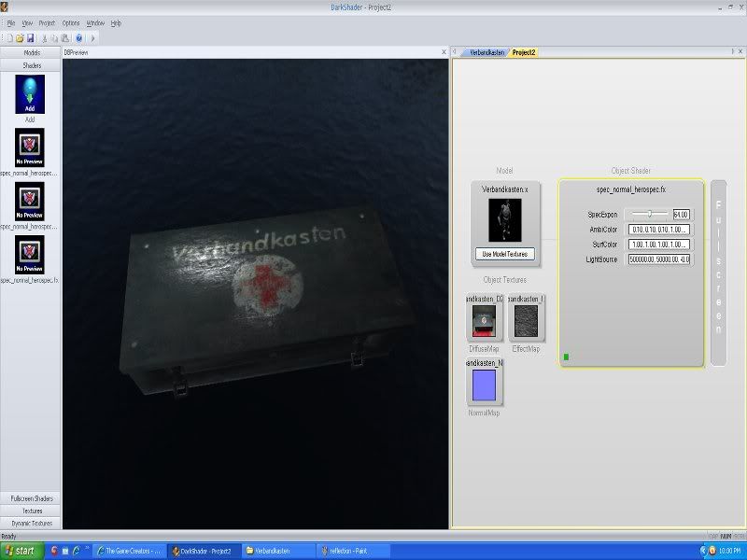
Task: Open the Windows start menu
Action: coord(22,551)
